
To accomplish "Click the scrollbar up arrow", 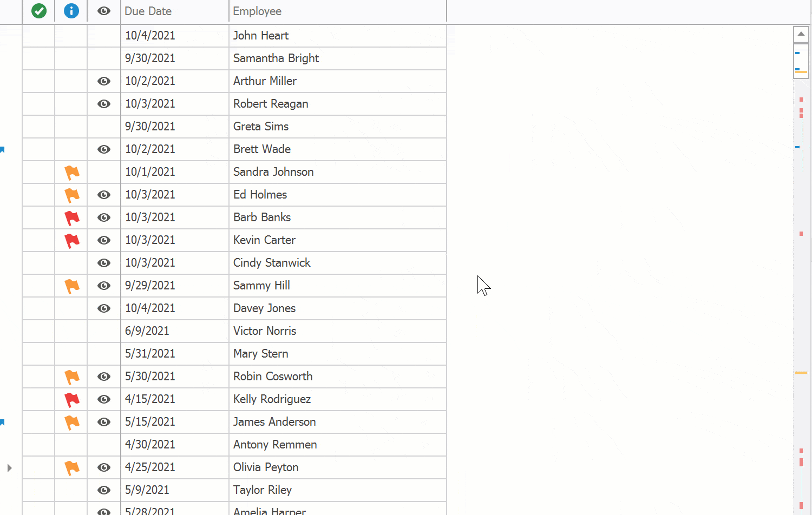I will [801, 34].
